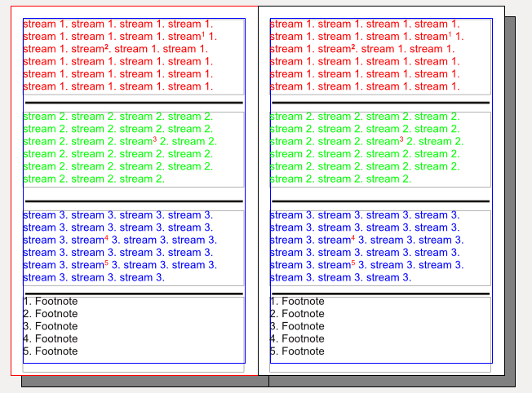
Task: Select green stream 2 block on right page
Action: coord(365,148)
